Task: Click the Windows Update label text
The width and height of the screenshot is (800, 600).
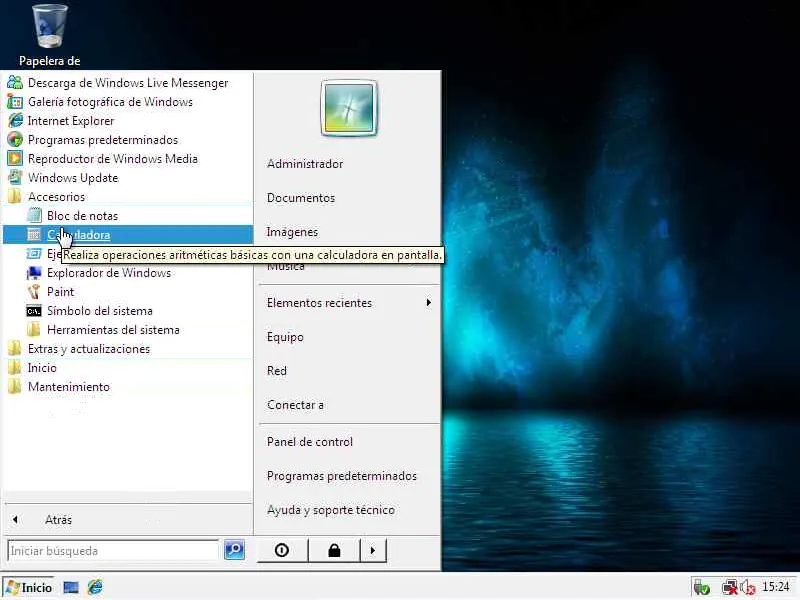Action: (73, 178)
